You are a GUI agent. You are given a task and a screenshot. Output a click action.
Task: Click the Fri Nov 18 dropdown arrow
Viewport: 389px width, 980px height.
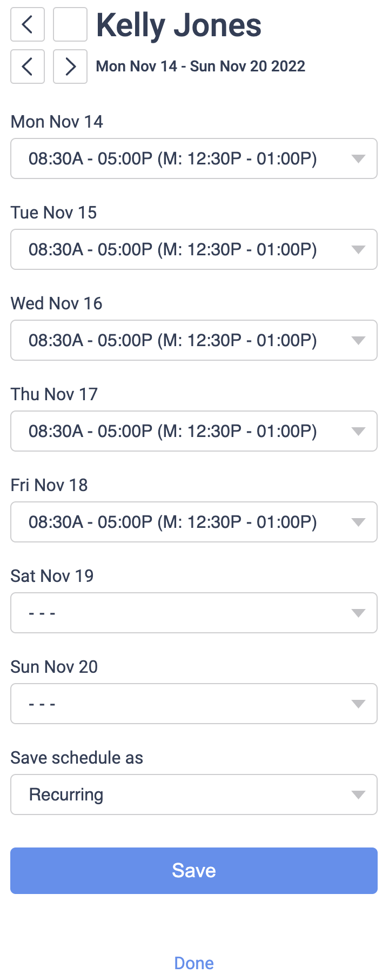(358, 522)
